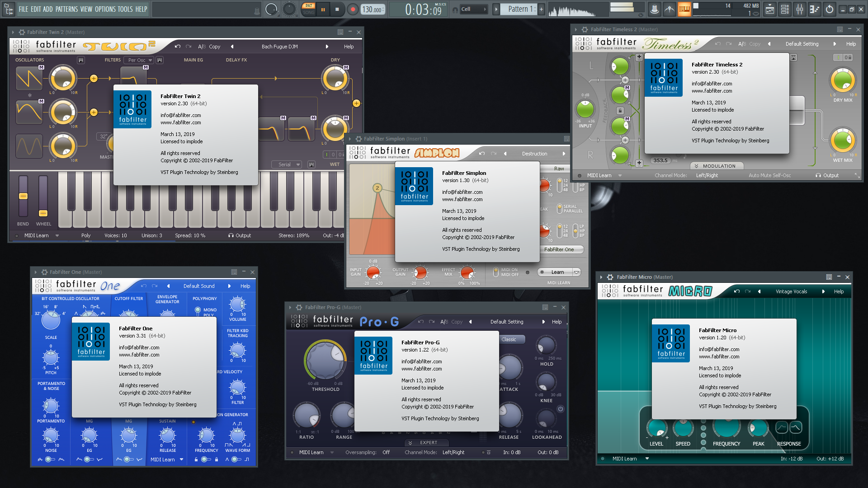Click the INPUT GAIN knob in Simplon
The height and width of the screenshot is (488, 868).
[x=373, y=272]
